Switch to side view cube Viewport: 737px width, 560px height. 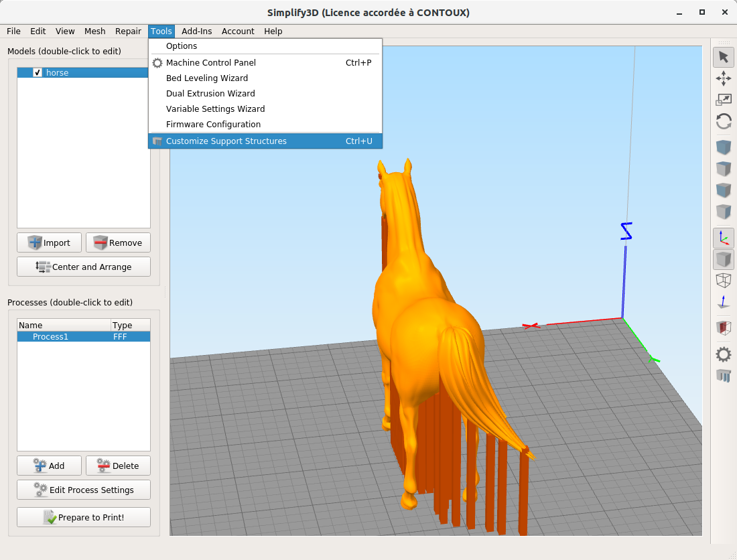tap(724, 212)
